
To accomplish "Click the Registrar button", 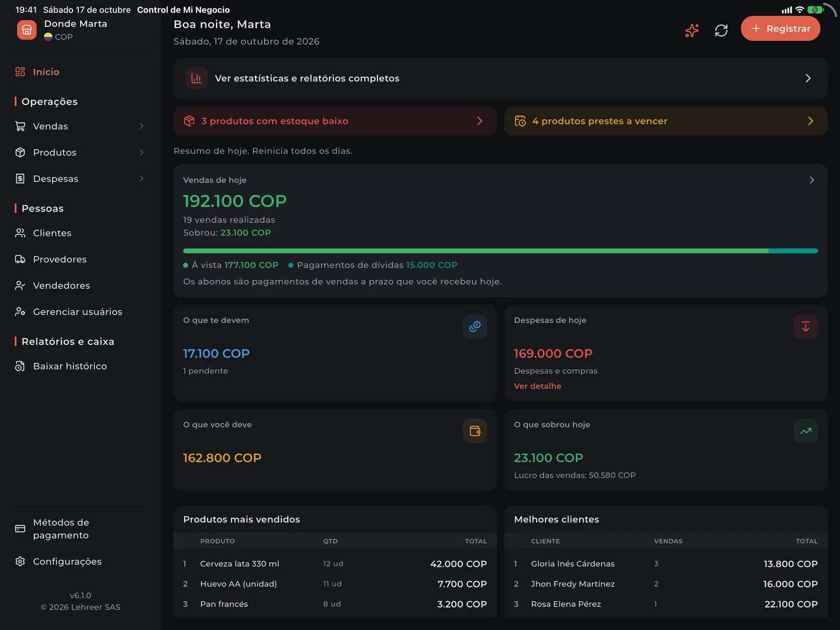I will [x=780, y=28].
